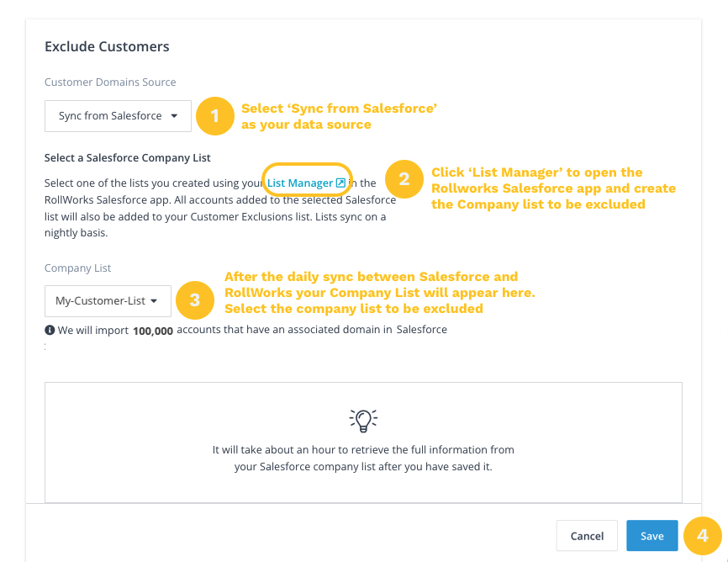The height and width of the screenshot is (562, 728).
Task: Click the yellow step 4 badge
Action: pyautogui.click(x=702, y=535)
